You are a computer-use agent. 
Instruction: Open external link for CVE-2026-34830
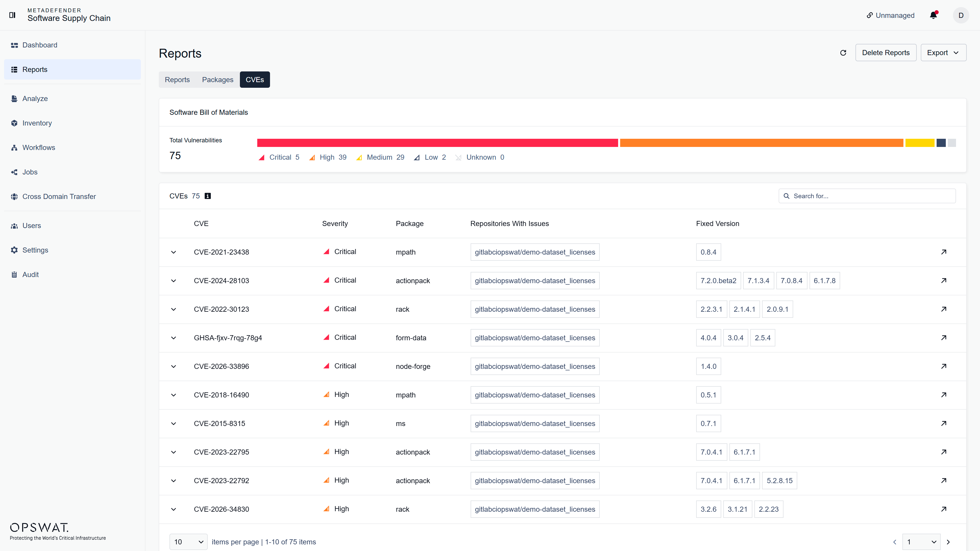(944, 509)
